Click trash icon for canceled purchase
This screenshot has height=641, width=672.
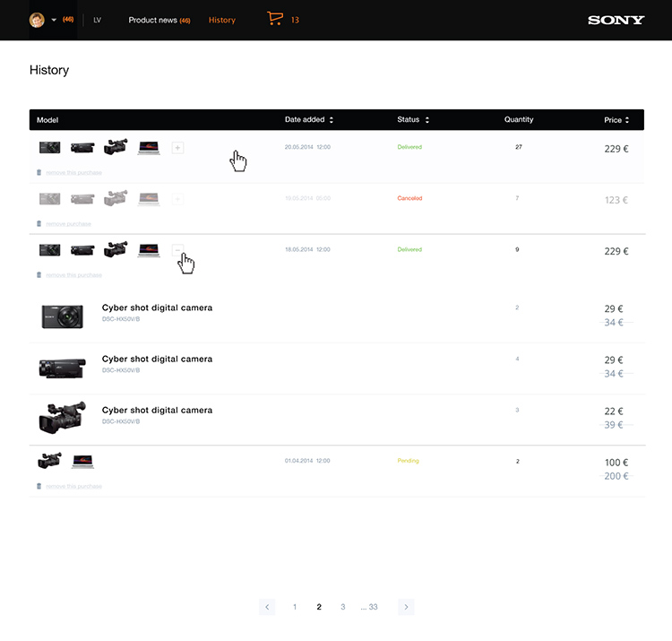tap(39, 224)
